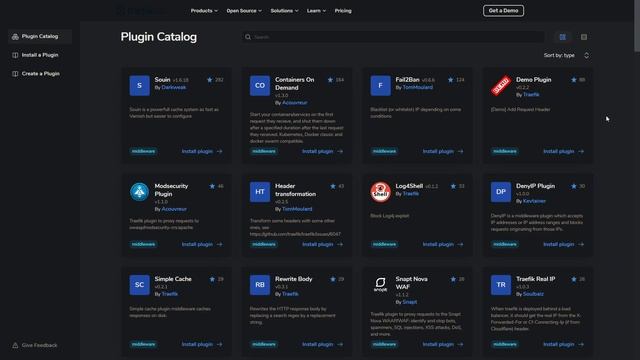Open Darkweak author link on Souin
Viewport: 640px width, 360px height.
click(174, 87)
